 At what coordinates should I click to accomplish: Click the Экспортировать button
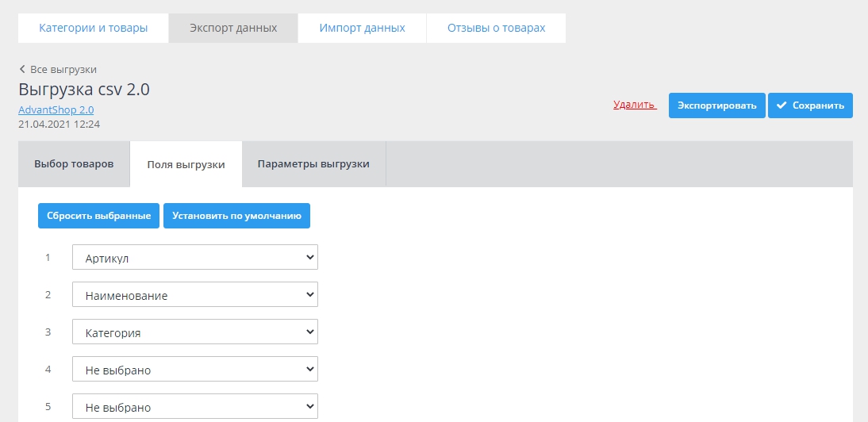pos(716,105)
